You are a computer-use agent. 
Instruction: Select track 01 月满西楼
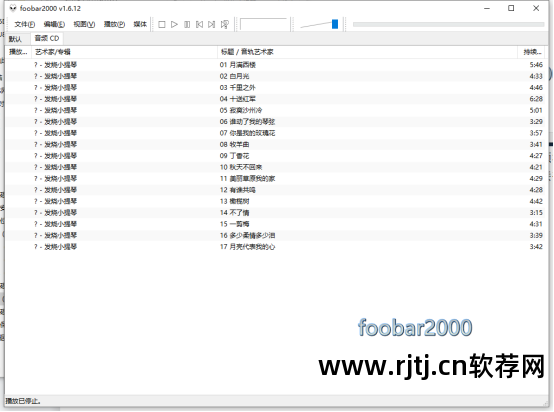click(275, 65)
